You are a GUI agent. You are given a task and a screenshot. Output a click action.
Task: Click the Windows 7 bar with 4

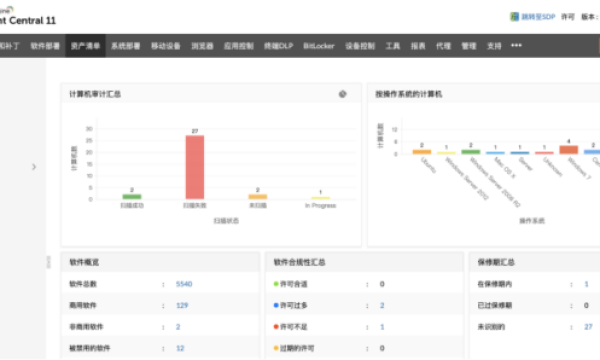[569, 150]
